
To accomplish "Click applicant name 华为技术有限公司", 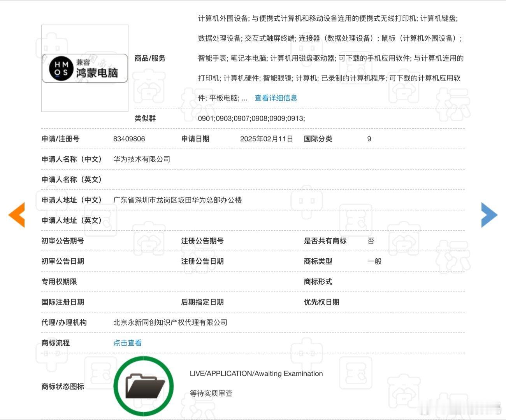I will [142, 159].
